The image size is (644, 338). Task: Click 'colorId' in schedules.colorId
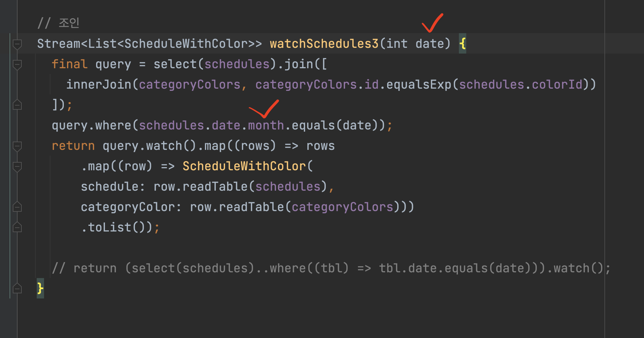tap(557, 84)
